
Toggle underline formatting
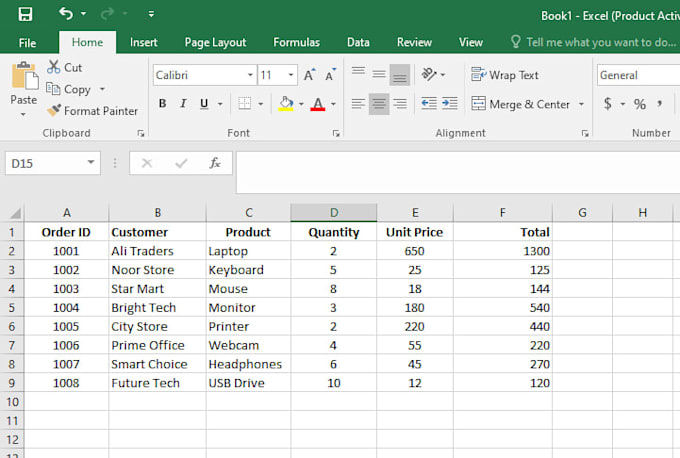click(x=204, y=104)
